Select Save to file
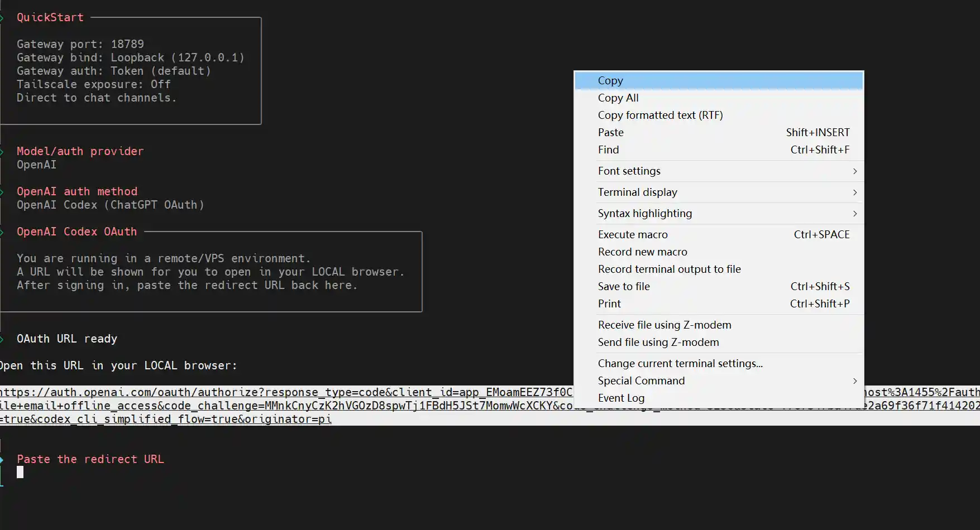Screen dimensions: 980x530 point(624,286)
